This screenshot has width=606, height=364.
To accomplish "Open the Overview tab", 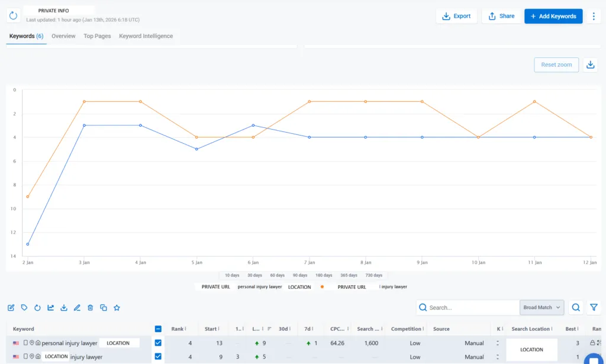I will point(63,36).
